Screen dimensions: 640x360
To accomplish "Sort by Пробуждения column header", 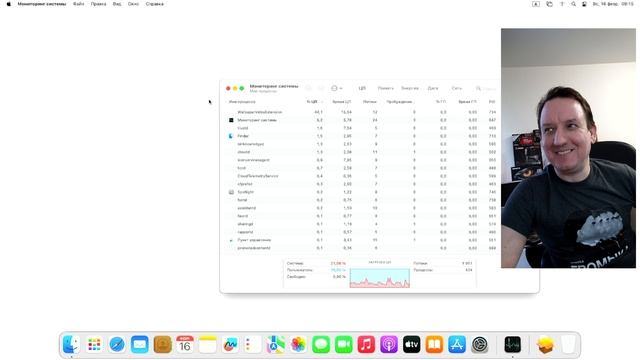I will pos(400,102).
